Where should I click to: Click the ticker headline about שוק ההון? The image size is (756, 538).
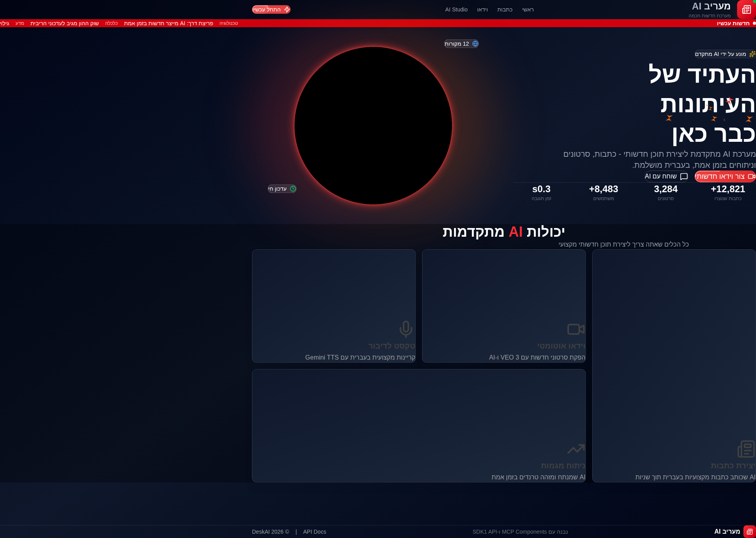coord(64,23)
